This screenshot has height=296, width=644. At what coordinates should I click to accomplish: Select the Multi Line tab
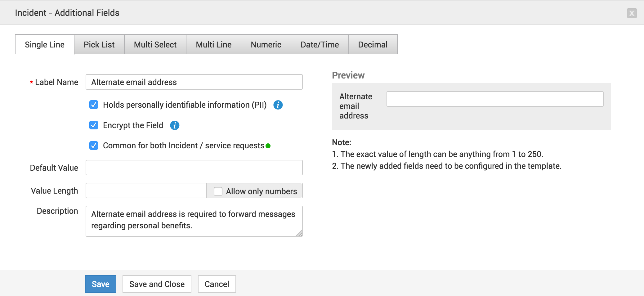point(213,45)
